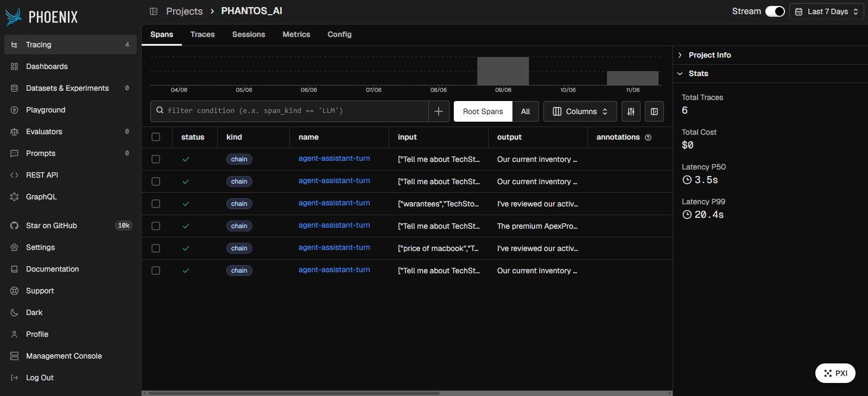The image size is (868, 396).
Task: Open Datasets & Experiments section
Action: tap(71, 88)
